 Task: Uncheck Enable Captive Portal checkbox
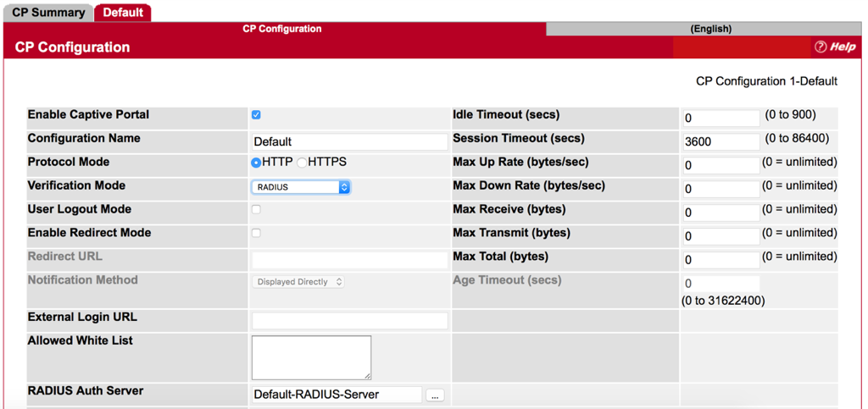[x=256, y=115]
